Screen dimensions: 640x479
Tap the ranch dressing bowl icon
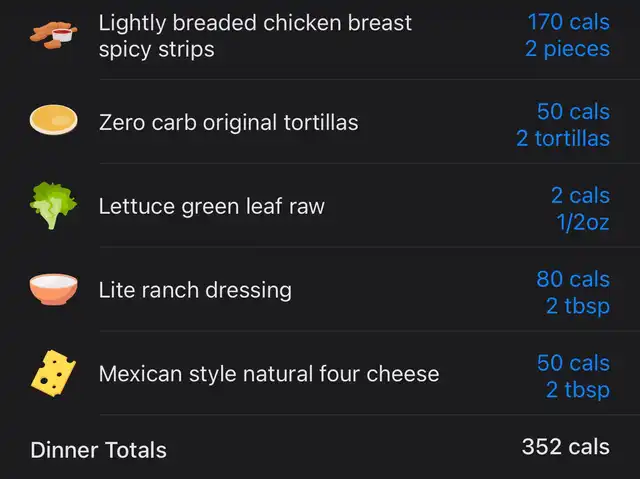tap(53, 289)
